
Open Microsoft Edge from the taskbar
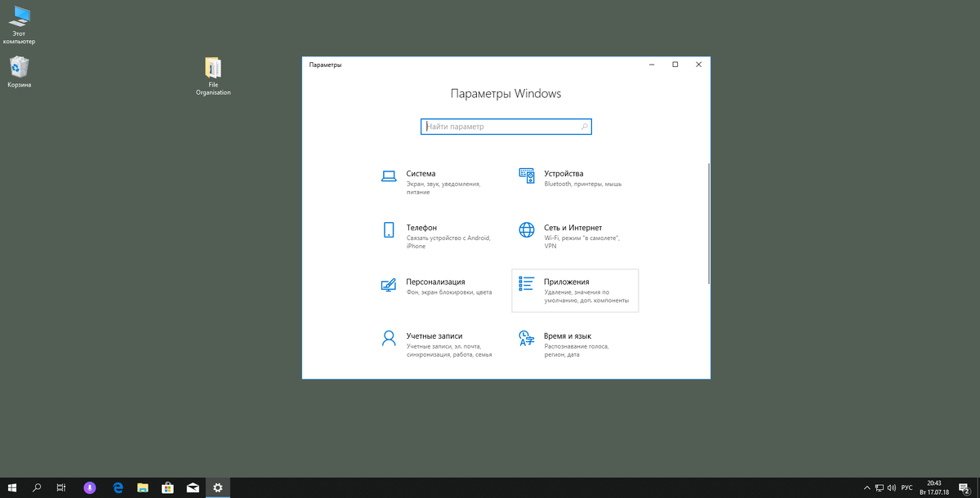point(117,487)
